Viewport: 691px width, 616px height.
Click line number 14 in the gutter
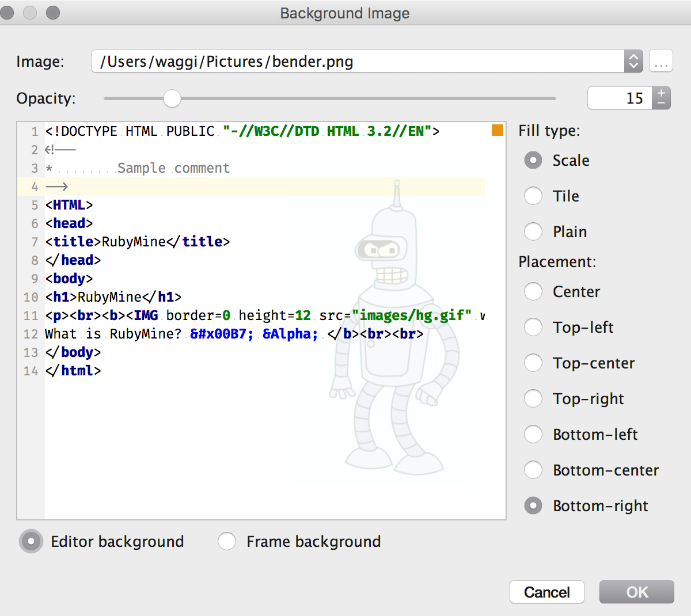tap(31, 371)
